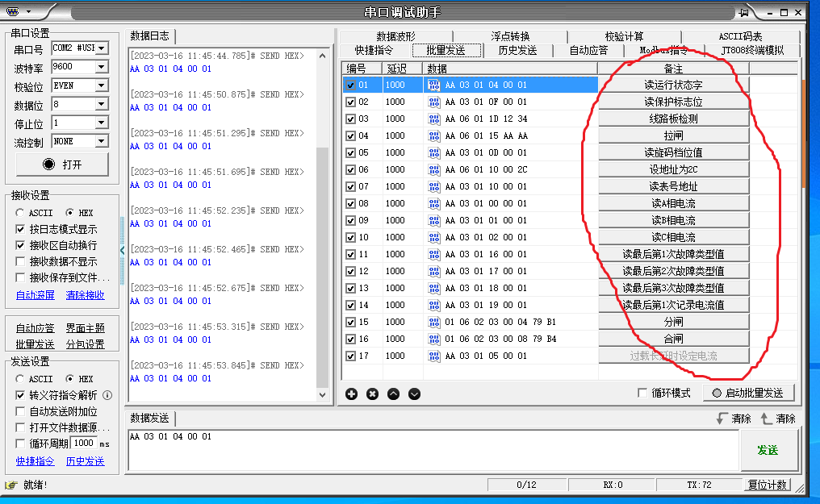Enable 自动发送附加位 checkbox
Image resolution: width=820 pixels, height=504 pixels.
pos(20,411)
